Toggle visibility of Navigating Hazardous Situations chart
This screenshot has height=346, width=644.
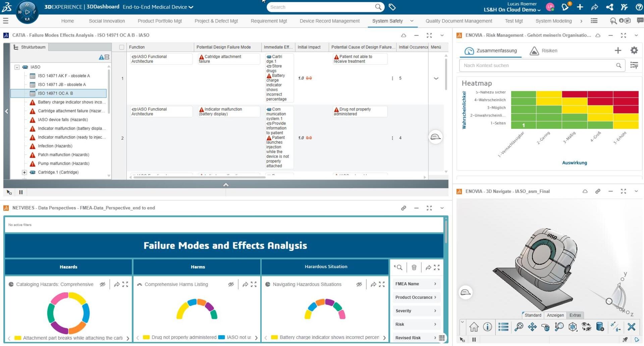359,284
